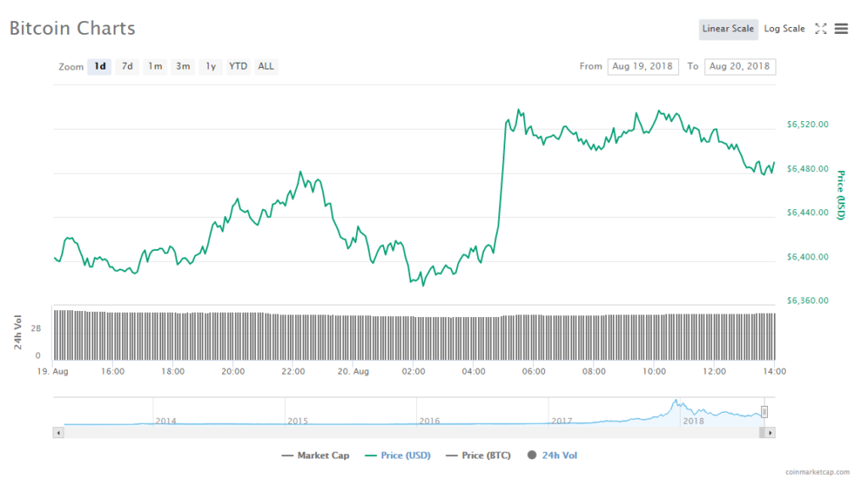Click the navigator scrollbar right arrow
The image size is (868, 500).
coord(770,432)
